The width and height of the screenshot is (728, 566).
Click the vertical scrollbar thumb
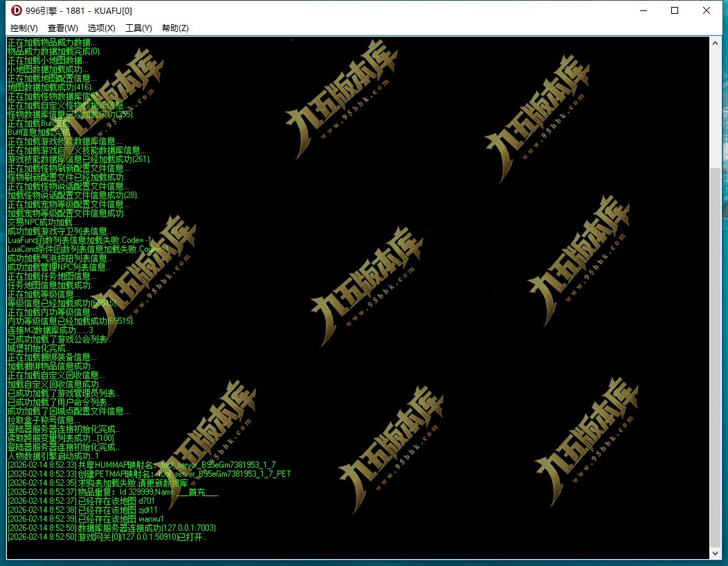click(x=715, y=358)
